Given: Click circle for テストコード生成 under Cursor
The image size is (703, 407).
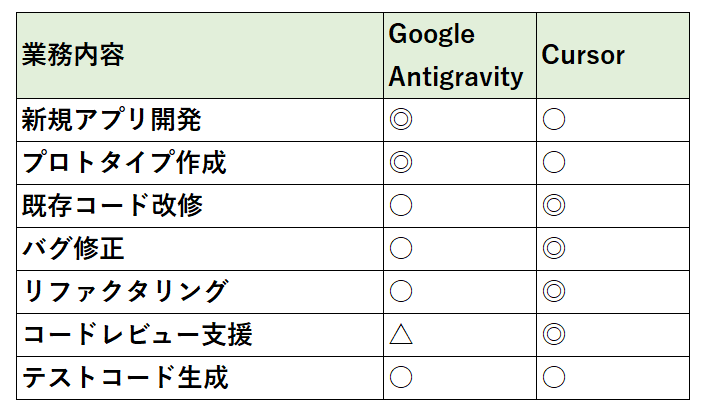Looking at the screenshot, I should point(554,377).
